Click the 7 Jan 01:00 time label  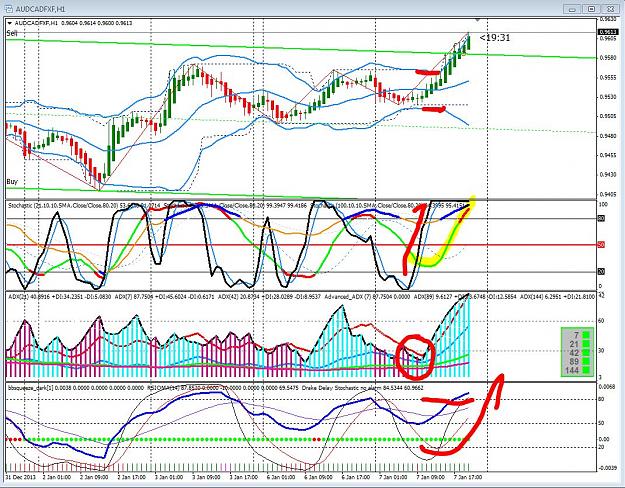[393, 477]
